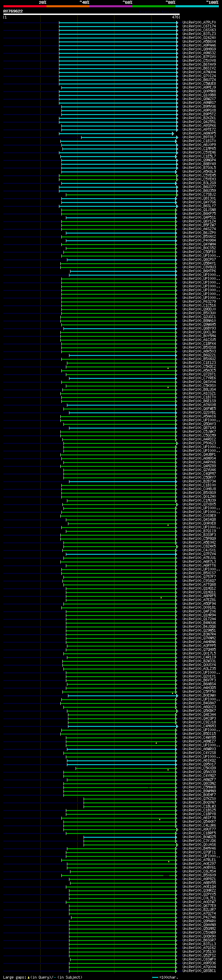This screenshot has height=980, width=222.
Task: Choose hit UniRef100_B6SIY2
Action: (x=199, y=68)
